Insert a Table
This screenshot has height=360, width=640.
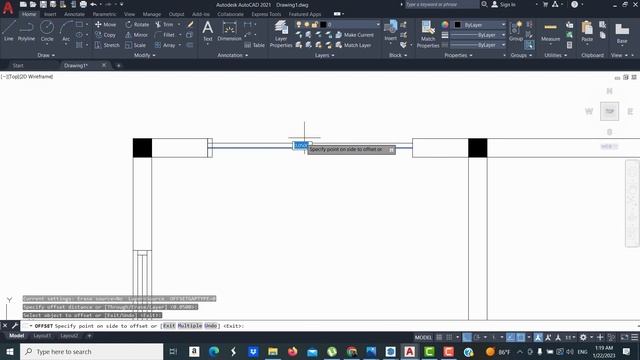click(x=254, y=45)
